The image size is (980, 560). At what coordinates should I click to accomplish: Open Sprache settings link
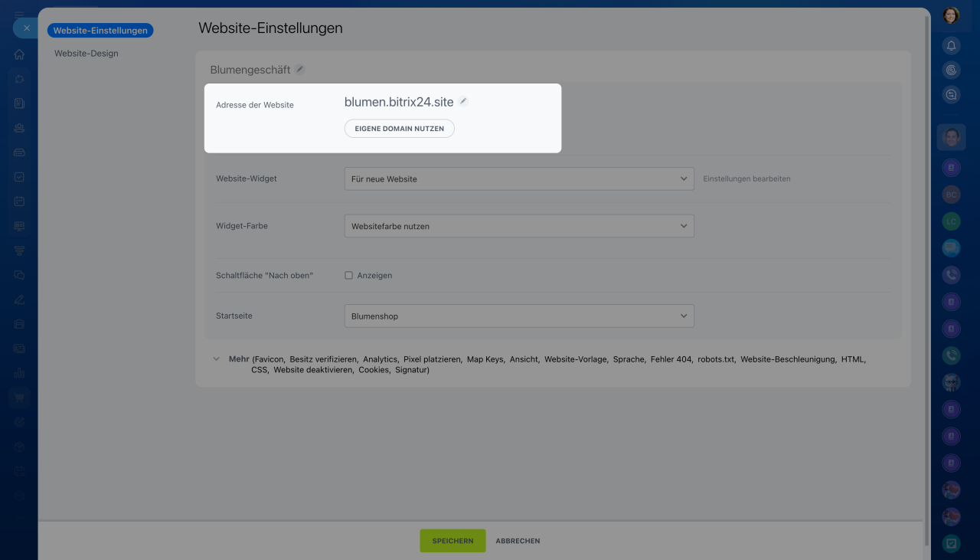coord(629,359)
